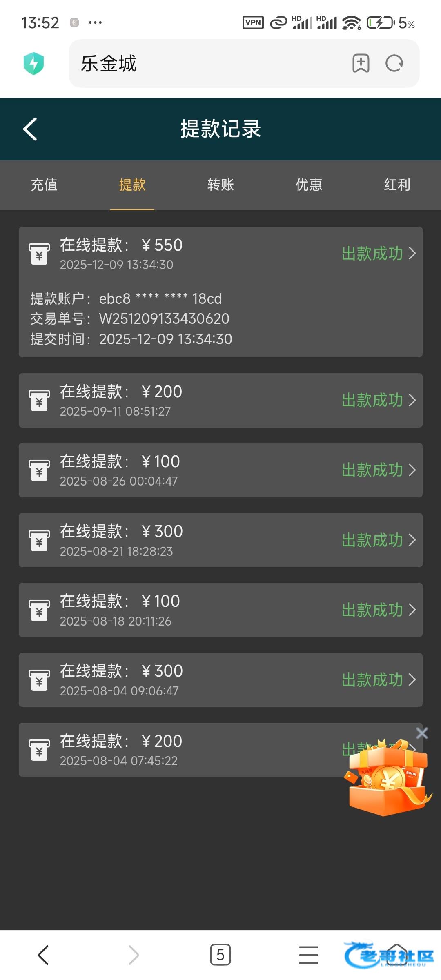
Task: Add this page to bookmarks
Action: (x=361, y=63)
